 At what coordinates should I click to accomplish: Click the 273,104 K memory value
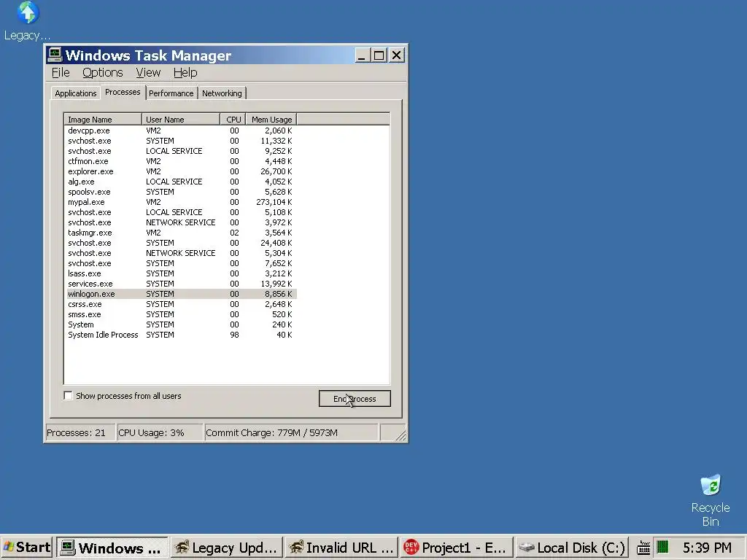coord(274,202)
